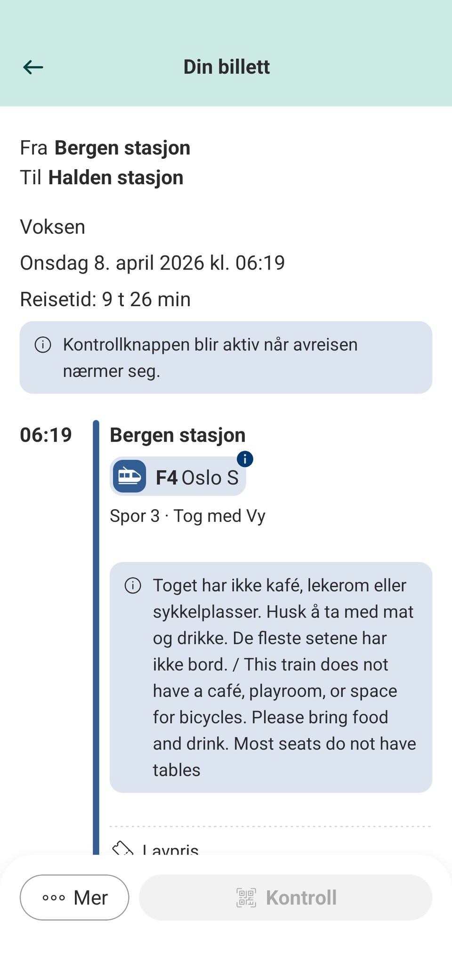Open the Mer options menu
452x980 pixels.
click(x=74, y=898)
